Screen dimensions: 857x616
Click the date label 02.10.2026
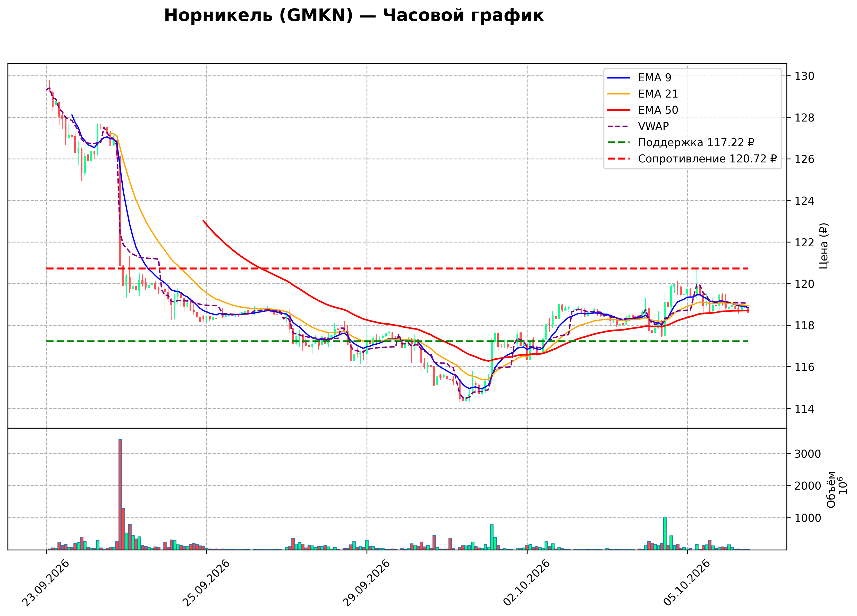[526, 583]
